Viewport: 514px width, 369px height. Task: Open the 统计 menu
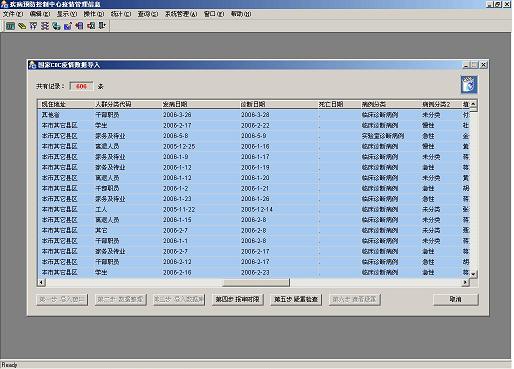point(121,14)
